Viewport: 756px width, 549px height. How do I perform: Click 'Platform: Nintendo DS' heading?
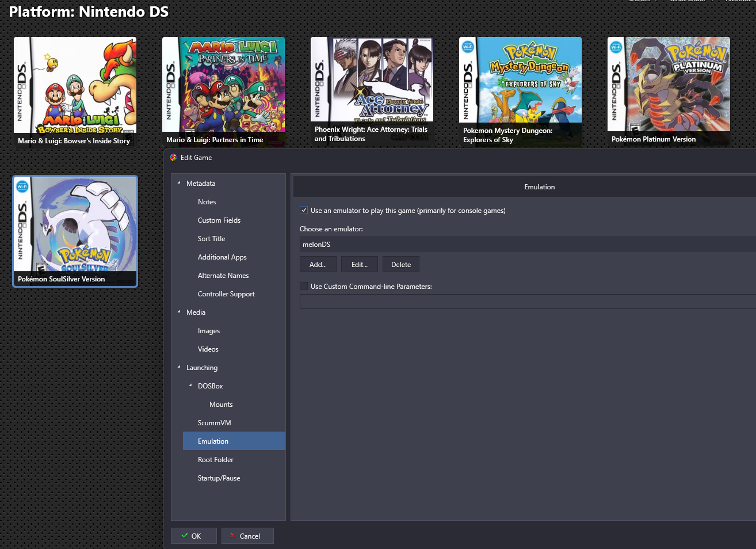(x=89, y=12)
